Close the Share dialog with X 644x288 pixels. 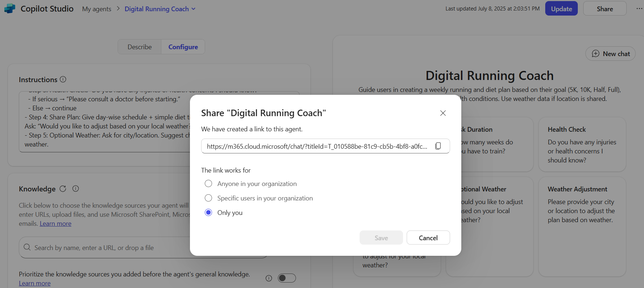pos(442,113)
